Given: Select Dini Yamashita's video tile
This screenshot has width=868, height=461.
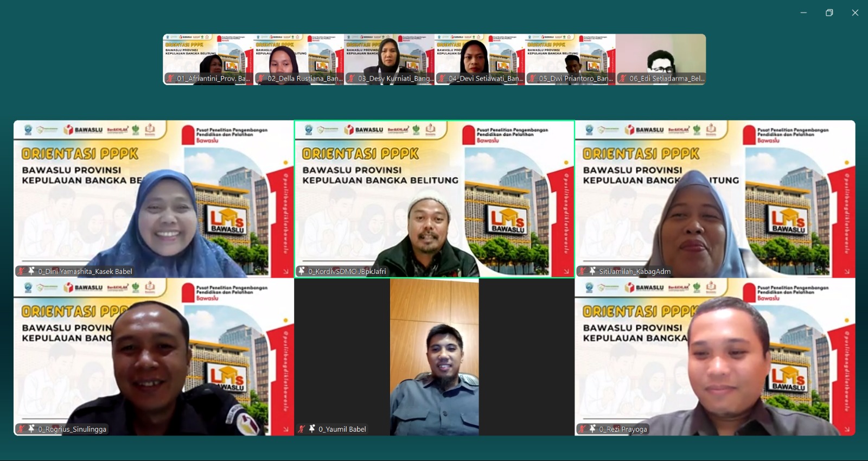Looking at the screenshot, I should [x=154, y=199].
